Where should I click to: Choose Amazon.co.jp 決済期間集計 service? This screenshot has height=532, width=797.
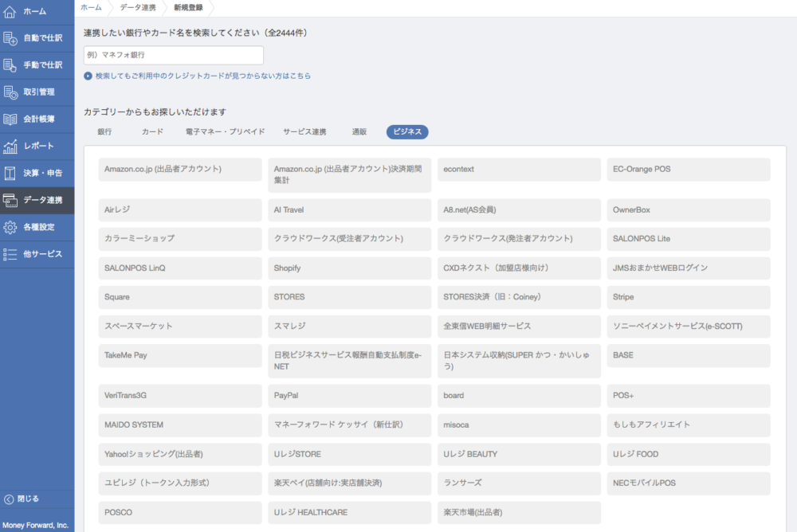pyautogui.click(x=350, y=174)
